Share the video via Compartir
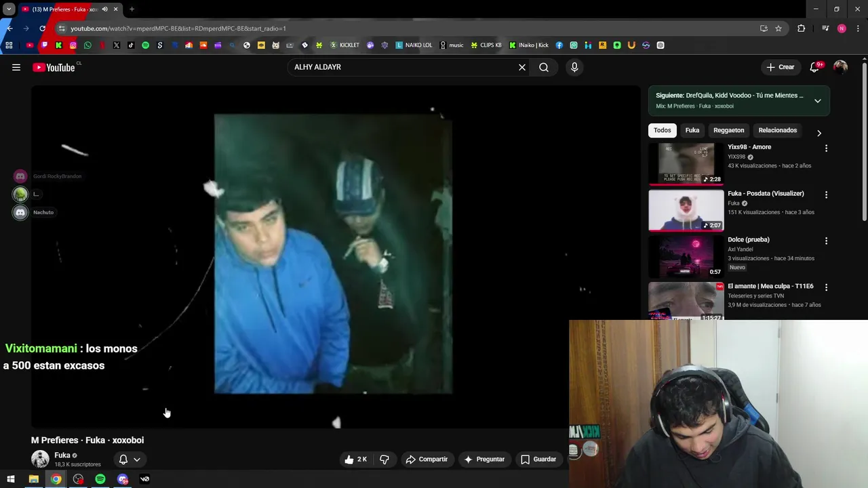Viewport: 868px width, 488px height. point(427,460)
